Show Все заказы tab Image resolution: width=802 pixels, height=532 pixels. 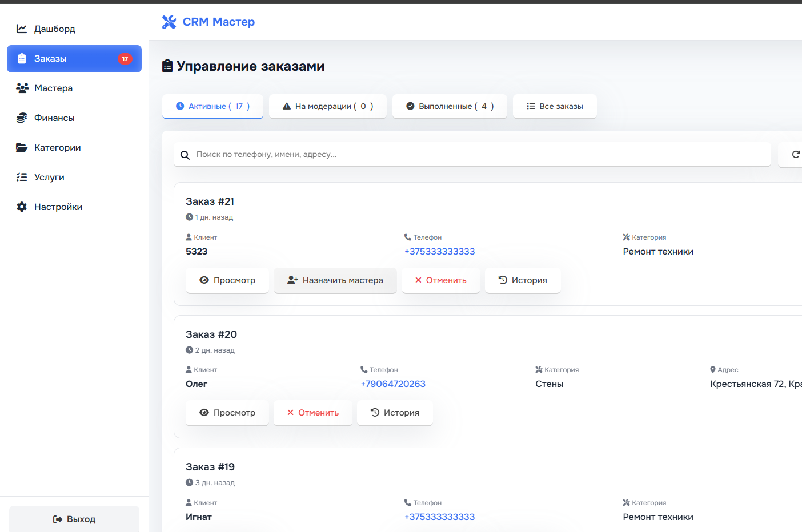pyautogui.click(x=555, y=106)
